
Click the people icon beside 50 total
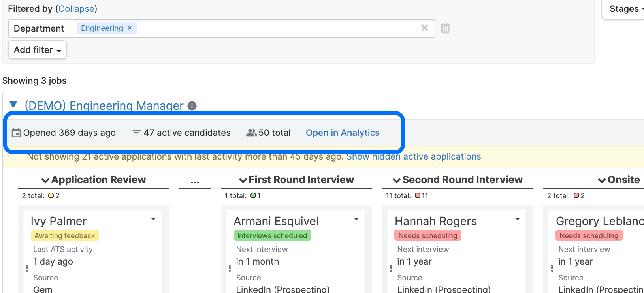coord(251,133)
